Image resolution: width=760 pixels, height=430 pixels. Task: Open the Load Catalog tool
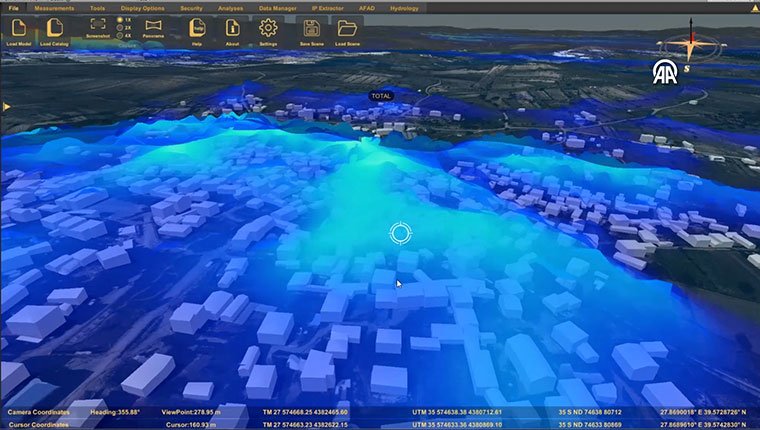(54, 28)
